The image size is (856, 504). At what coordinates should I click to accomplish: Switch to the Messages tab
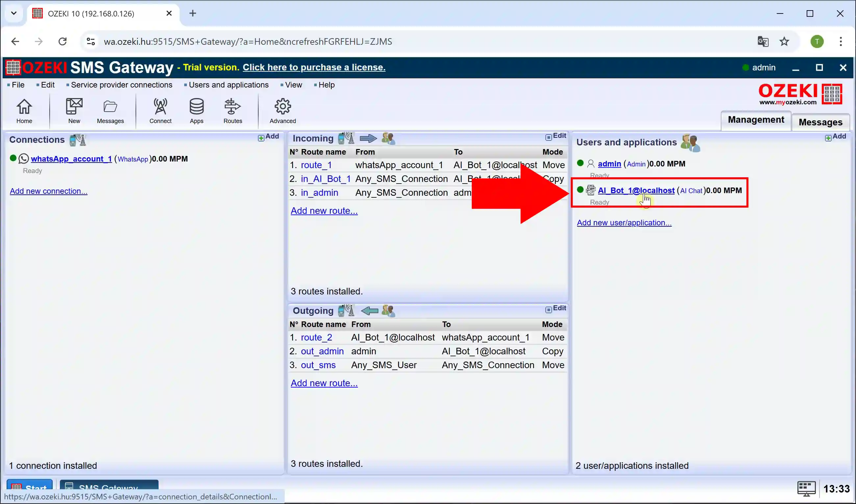820,122
